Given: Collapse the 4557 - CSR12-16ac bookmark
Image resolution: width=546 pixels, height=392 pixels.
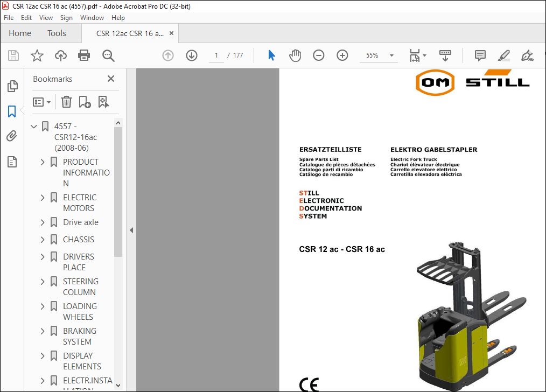Looking at the screenshot, I should [34, 127].
